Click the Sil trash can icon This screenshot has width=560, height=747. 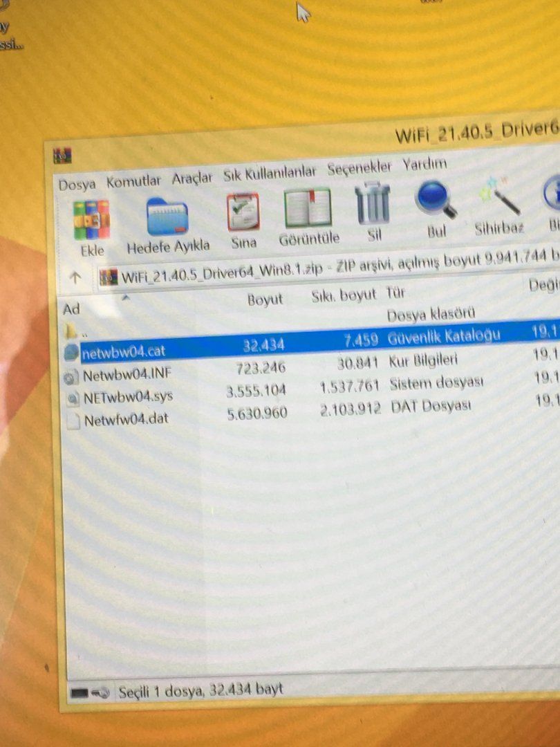373,203
